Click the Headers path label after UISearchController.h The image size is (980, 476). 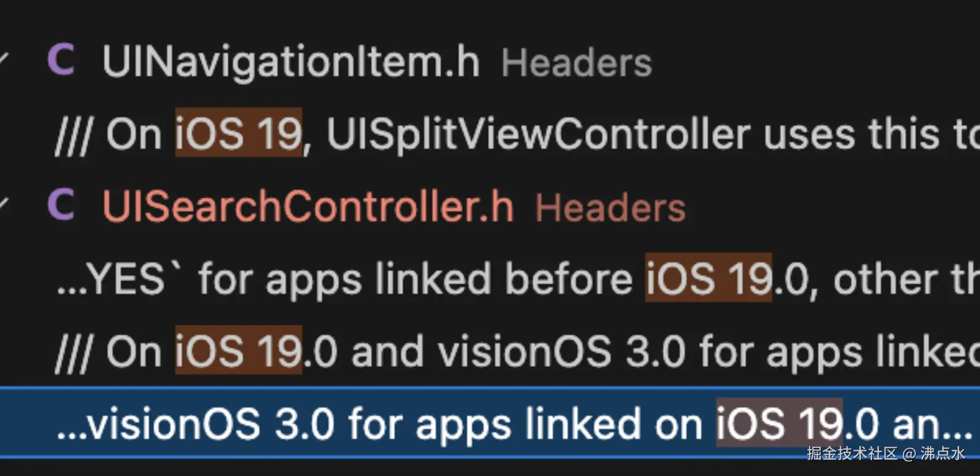(610, 208)
